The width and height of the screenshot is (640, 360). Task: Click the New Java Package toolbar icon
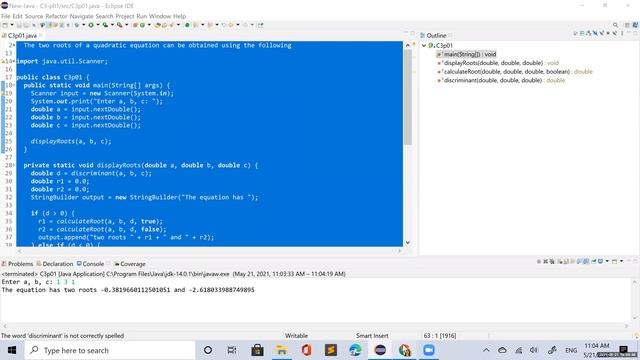[x=135, y=25]
